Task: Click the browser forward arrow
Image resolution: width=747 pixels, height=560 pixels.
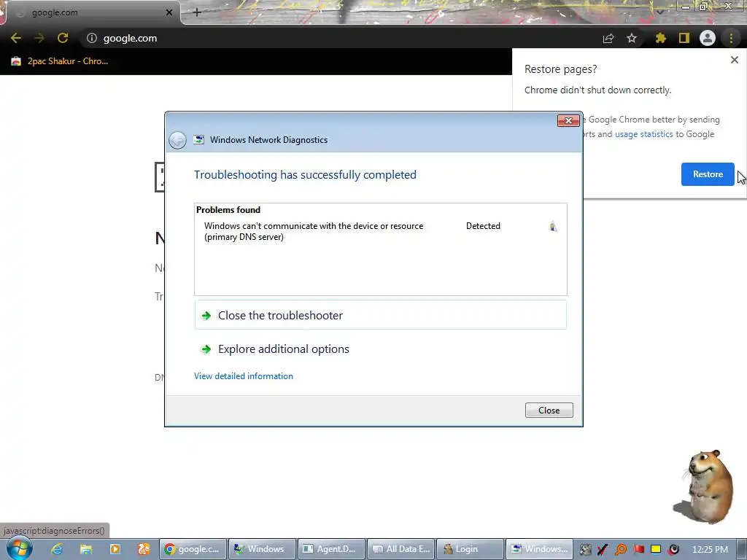Action: pos(39,38)
